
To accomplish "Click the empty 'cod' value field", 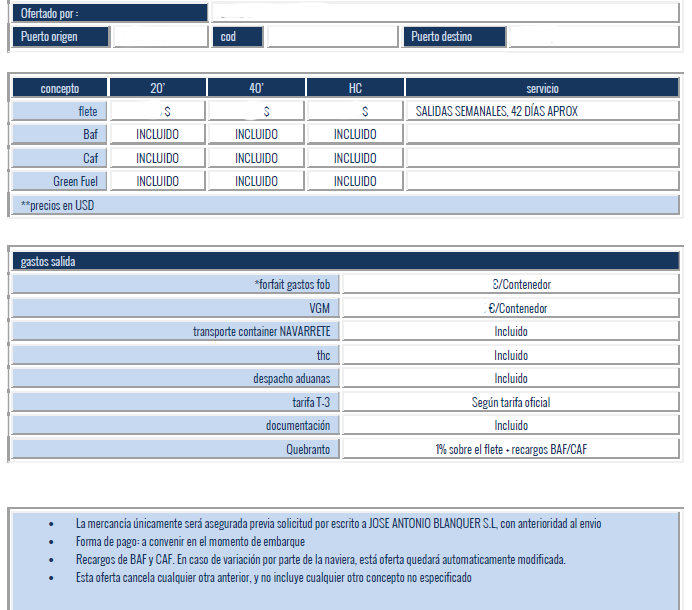I will 333,37.
